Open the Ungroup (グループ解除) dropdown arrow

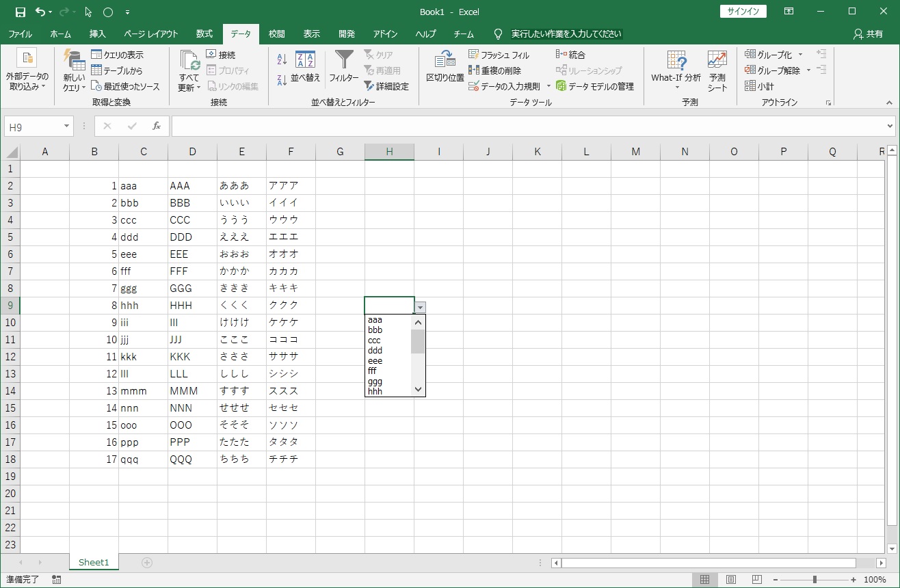coord(808,70)
